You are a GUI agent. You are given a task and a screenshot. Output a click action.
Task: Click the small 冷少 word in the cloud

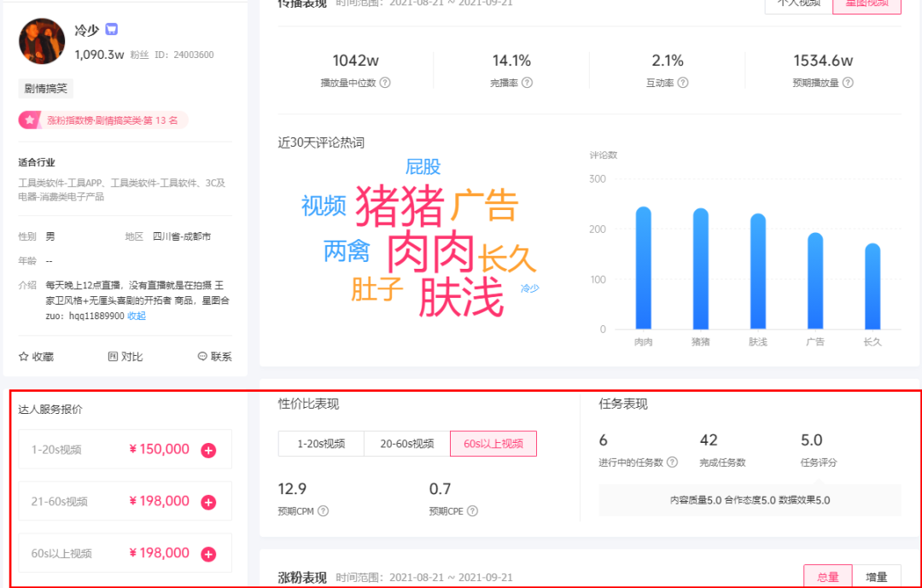tap(530, 288)
